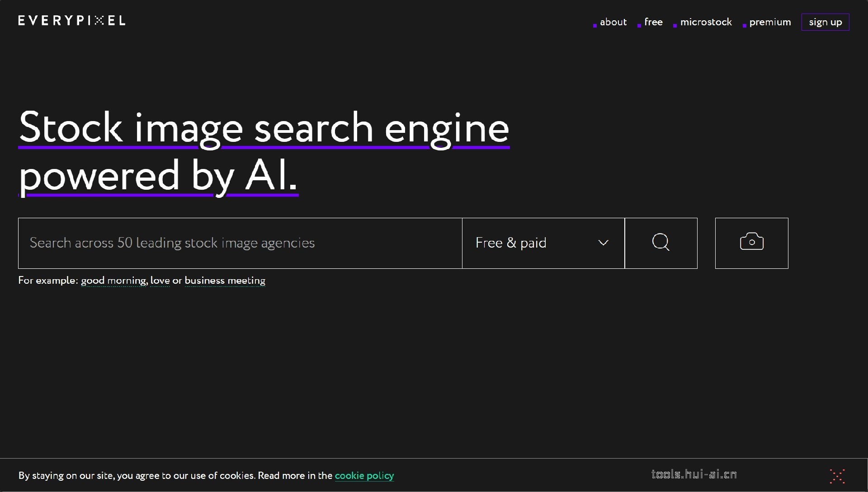Viewport: 868px width, 492px height.
Task: Click purple square bullet beside about
Action: pos(594,26)
